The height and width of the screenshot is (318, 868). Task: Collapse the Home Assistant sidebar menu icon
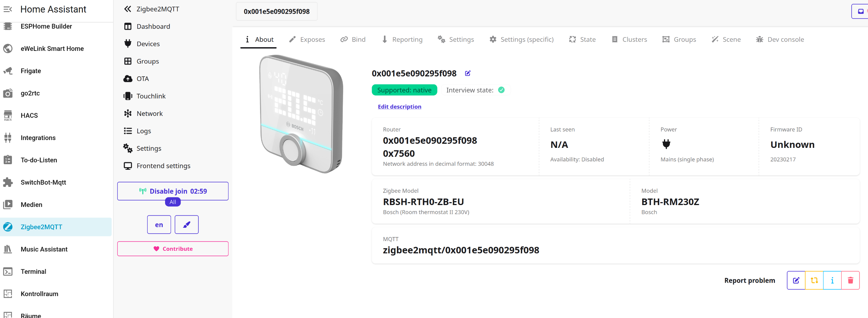point(8,9)
